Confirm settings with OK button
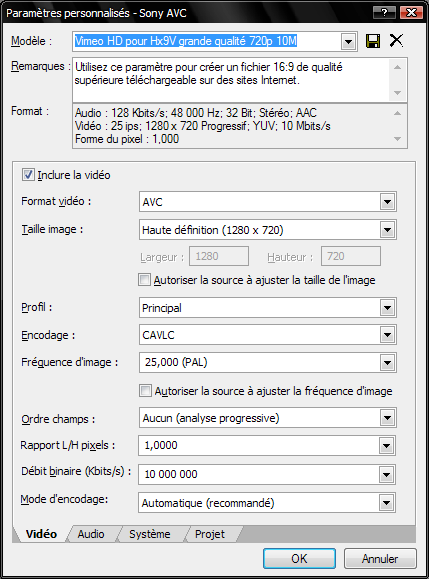 click(299, 558)
